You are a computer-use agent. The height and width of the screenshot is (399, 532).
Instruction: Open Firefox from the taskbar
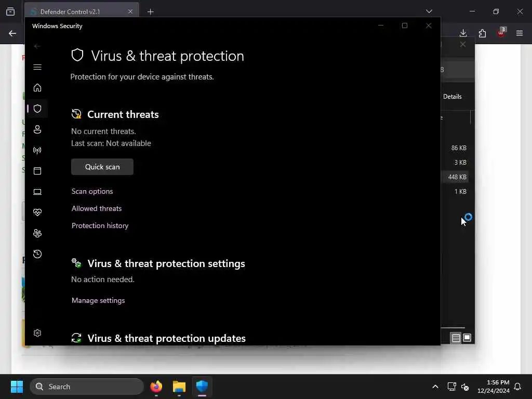156,387
